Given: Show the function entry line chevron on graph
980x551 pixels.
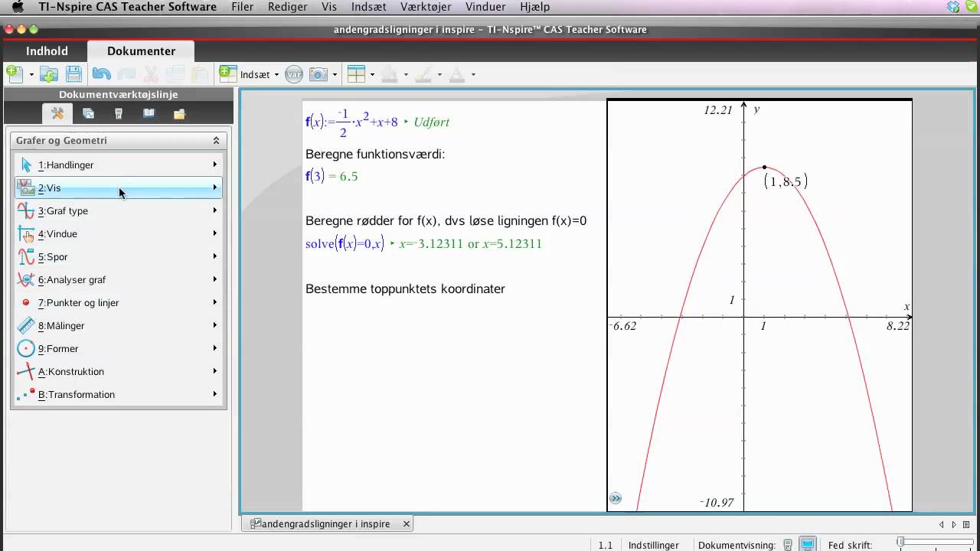Looking at the screenshot, I should [616, 499].
